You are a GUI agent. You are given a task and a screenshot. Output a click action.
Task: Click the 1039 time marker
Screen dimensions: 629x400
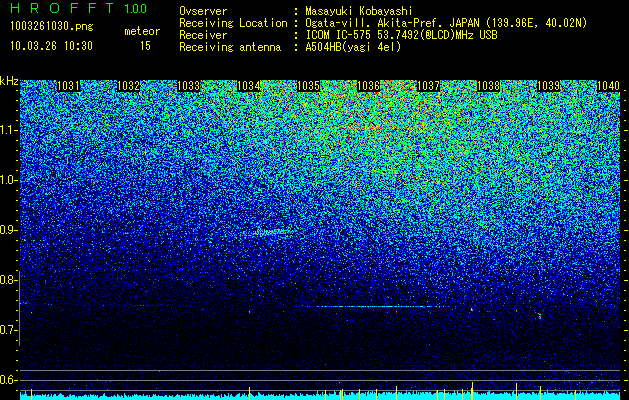tap(548, 86)
